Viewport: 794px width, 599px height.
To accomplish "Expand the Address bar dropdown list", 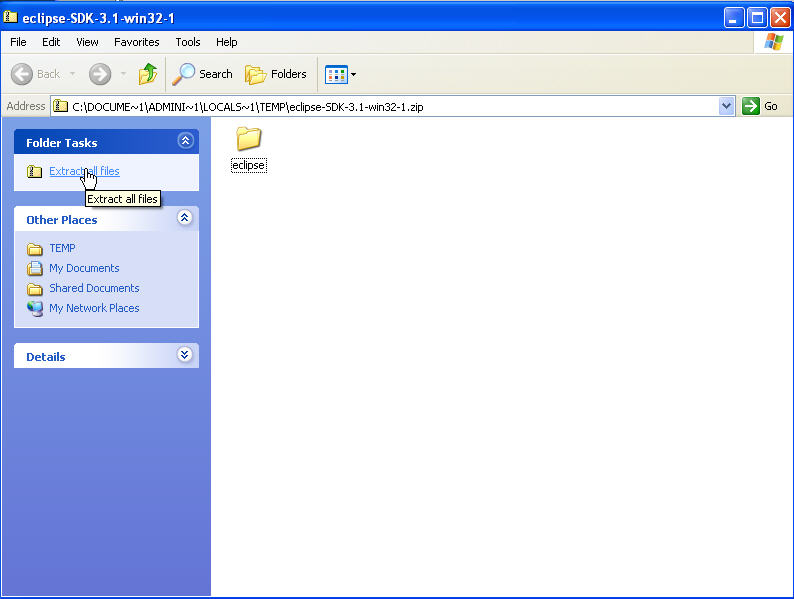I will coord(727,106).
